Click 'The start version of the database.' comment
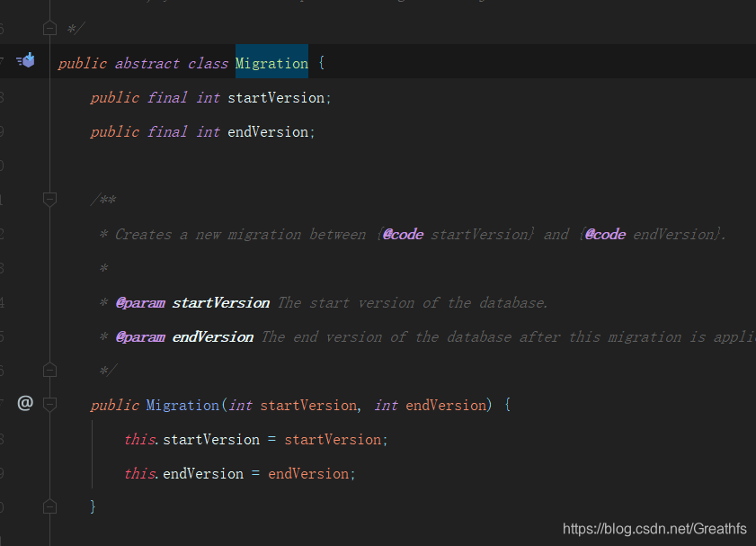Image resolution: width=756 pixels, height=546 pixels. [x=413, y=303]
